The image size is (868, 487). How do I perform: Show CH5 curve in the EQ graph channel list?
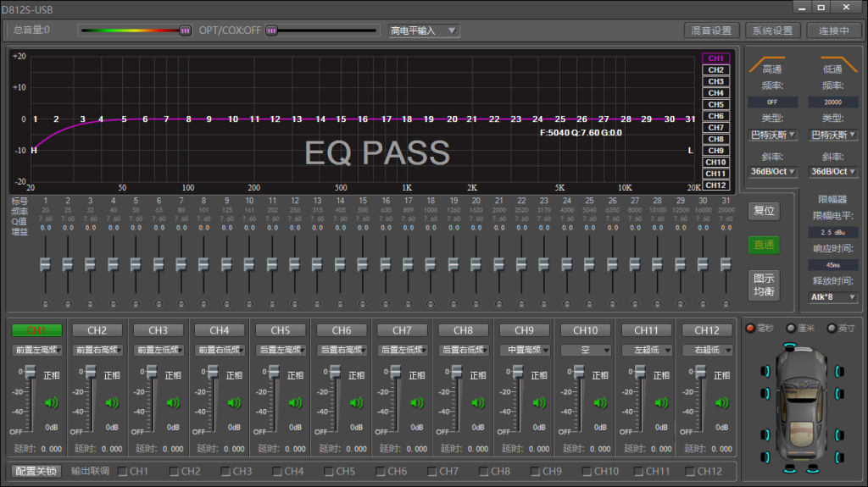(715, 104)
